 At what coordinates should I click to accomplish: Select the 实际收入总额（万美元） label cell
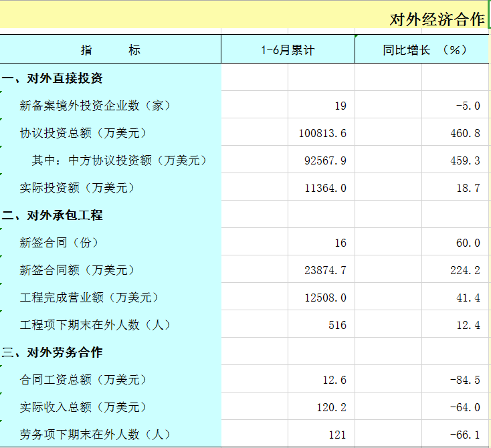coord(84,407)
